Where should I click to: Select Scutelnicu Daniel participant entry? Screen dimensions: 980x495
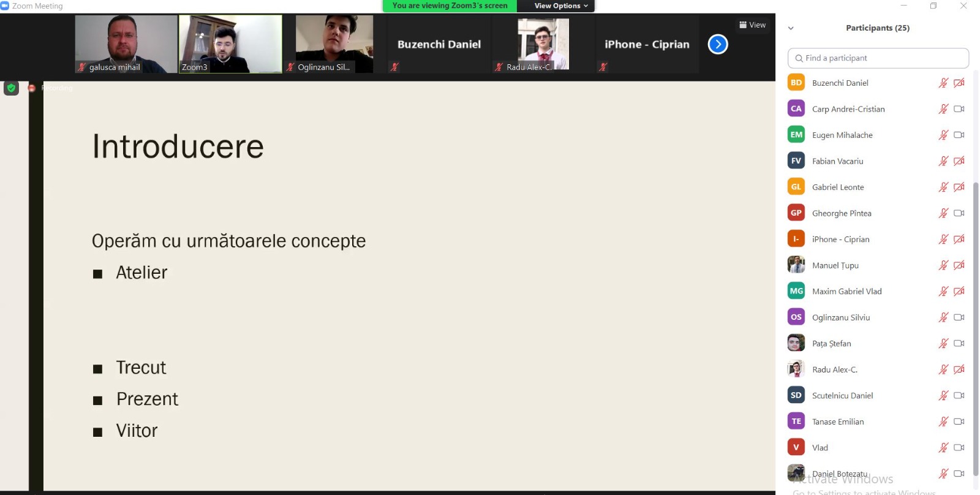[842, 396]
